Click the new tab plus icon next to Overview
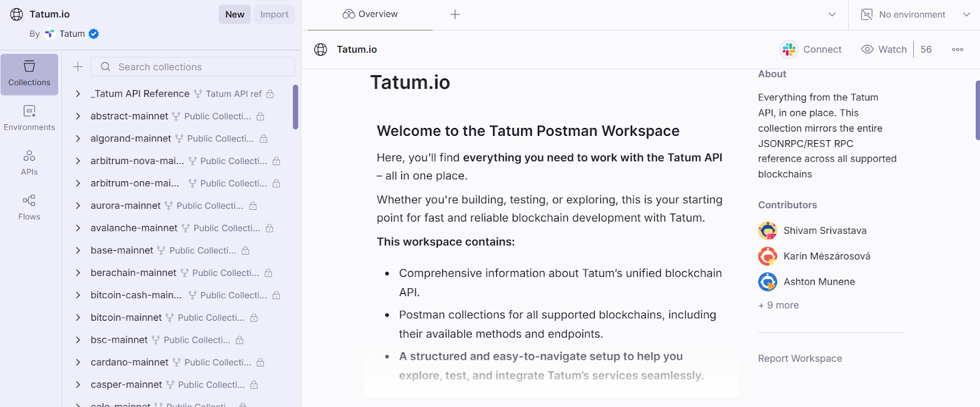This screenshot has height=407, width=980. click(455, 15)
